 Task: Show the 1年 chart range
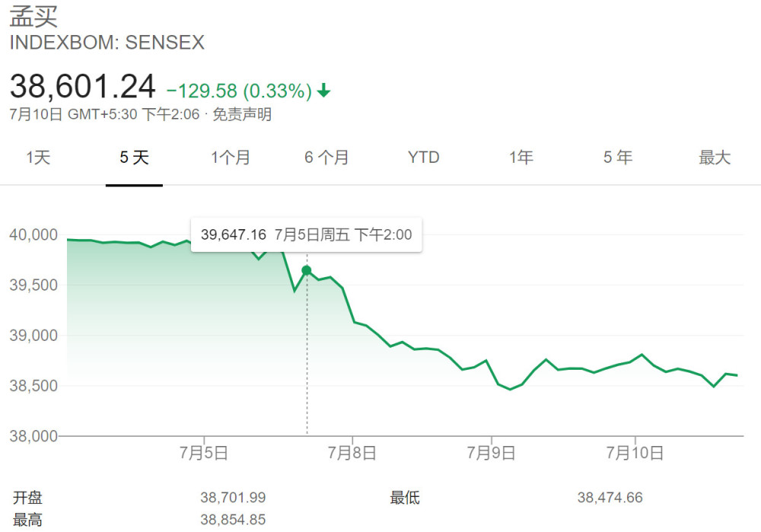tap(521, 158)
